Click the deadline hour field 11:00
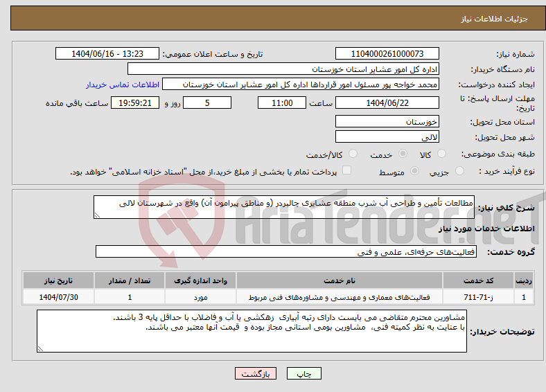 (282, 103)
